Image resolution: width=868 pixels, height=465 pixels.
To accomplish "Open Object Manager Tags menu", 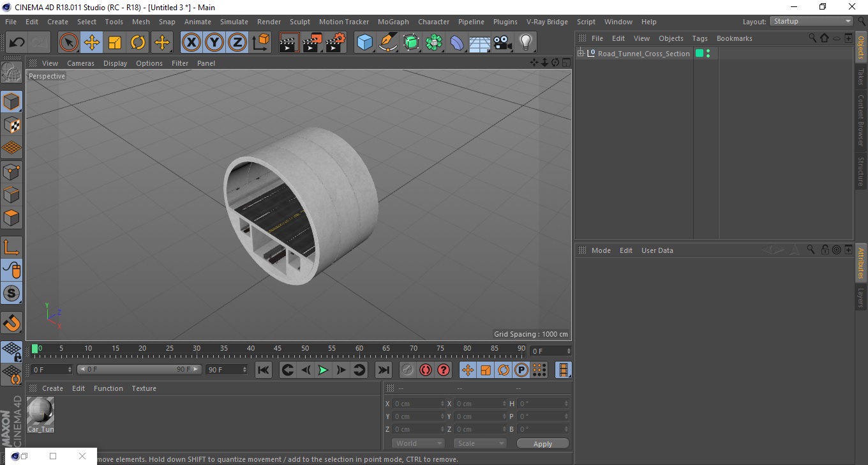I will 700,38.
